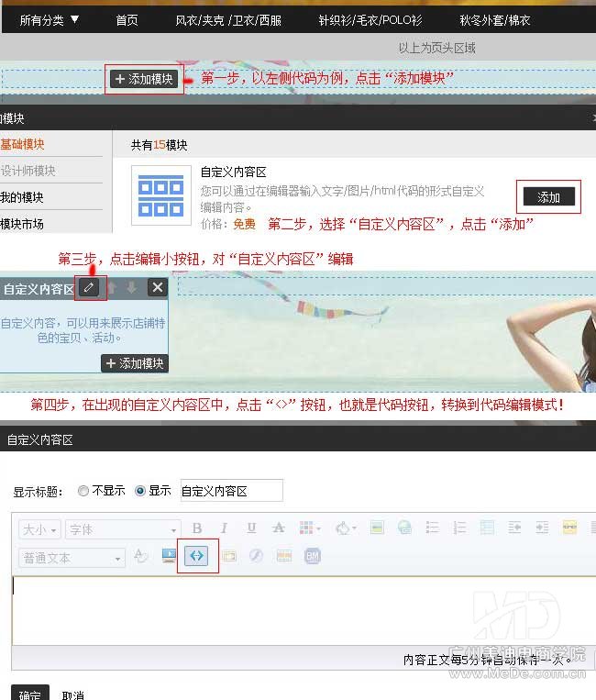The width and height of the screenshot is (596, 700).
Task: Remove the 自定义内容区 module with X icon
Action: coord(158,287)
